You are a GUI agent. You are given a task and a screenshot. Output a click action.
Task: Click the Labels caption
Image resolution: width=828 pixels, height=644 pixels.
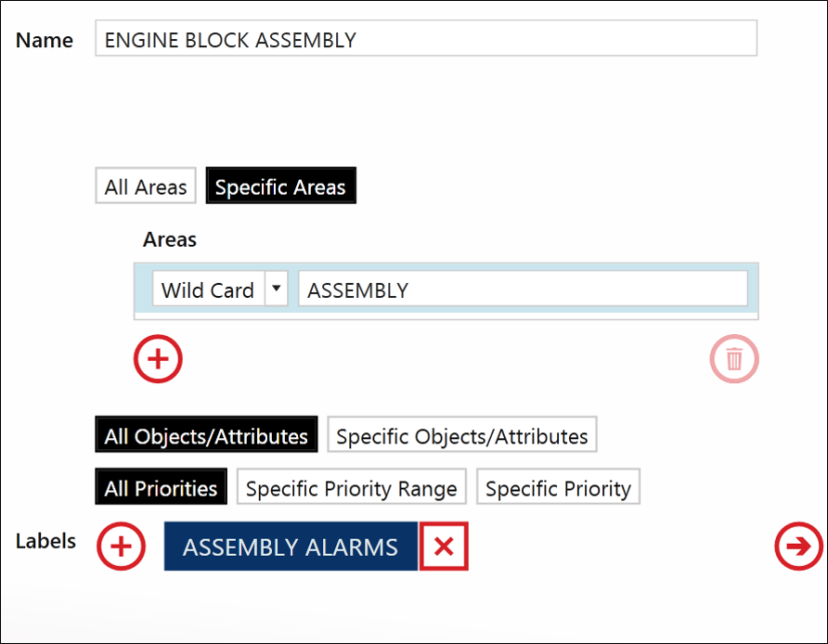45,542
